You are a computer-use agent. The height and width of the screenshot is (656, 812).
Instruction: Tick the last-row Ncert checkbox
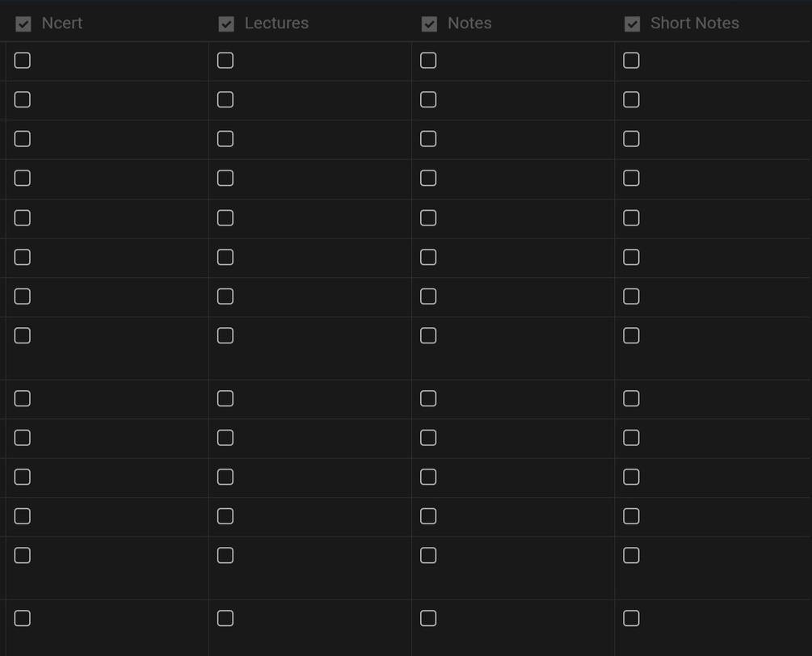pyautogui.click(x=23, y=618)
